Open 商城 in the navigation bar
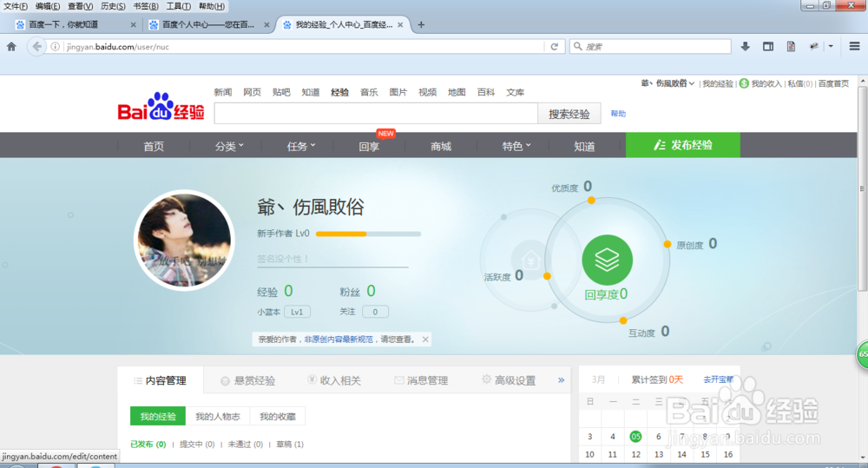The width and height of the screenshot is (868, 468). coord(441,146)
